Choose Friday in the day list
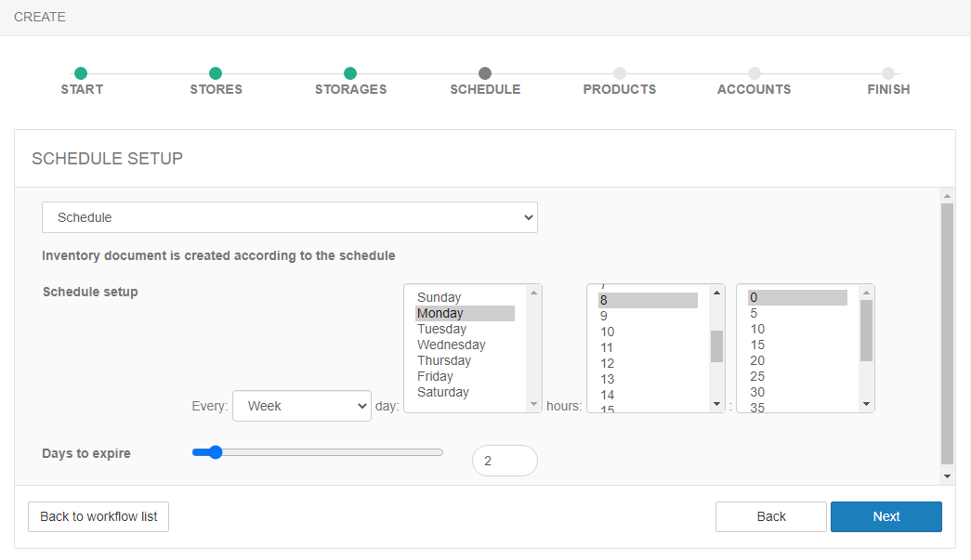The image size is (971, 560). point(436,376)
